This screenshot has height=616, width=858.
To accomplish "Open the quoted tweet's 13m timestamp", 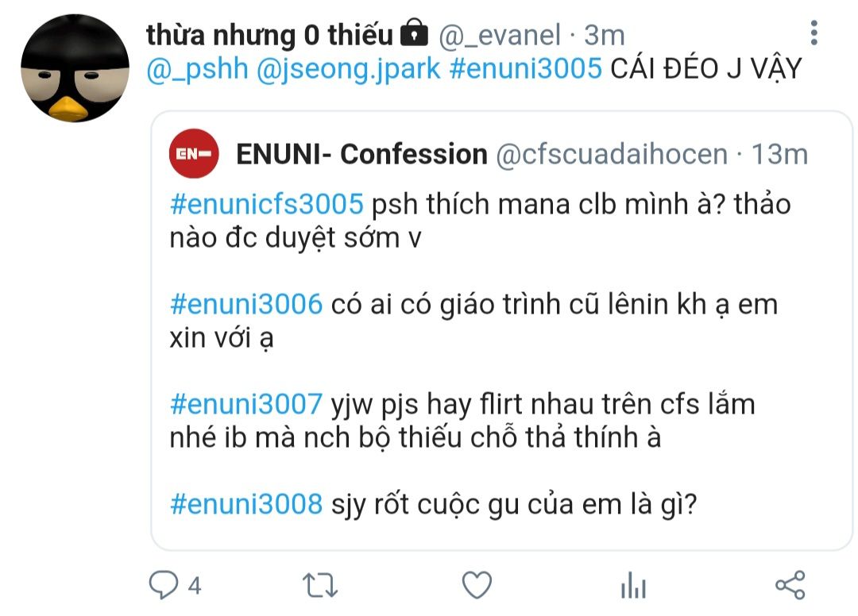I will (780, 155).
